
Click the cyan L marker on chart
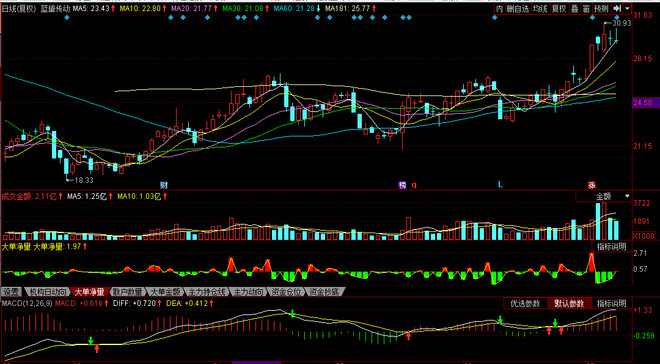coord(500,184)
